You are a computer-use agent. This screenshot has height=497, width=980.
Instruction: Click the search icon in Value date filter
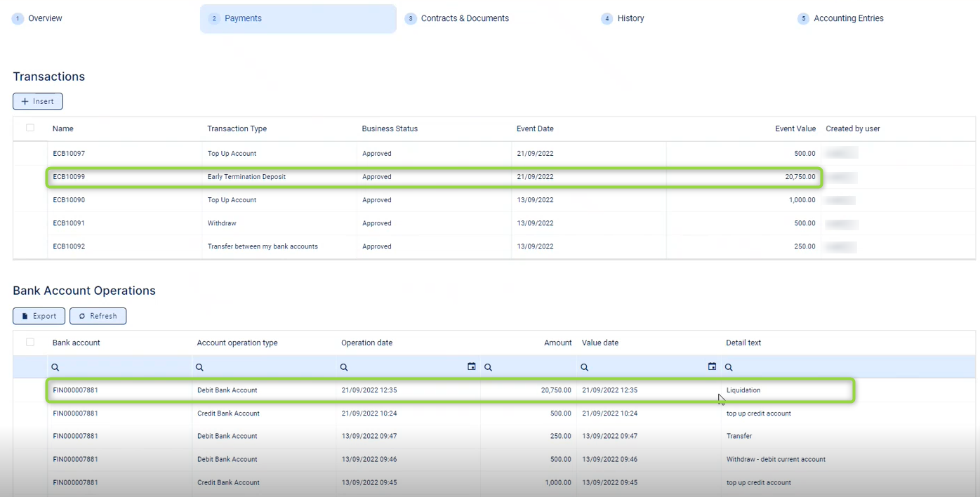584,367
